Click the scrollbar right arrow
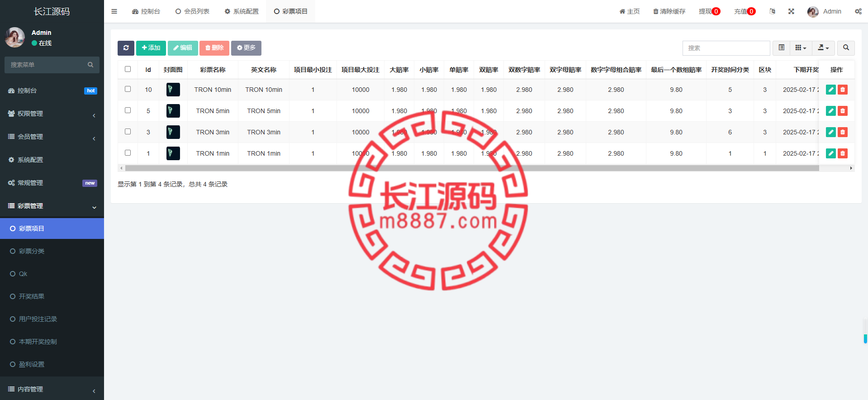Viewport: 868px width, 400px height. 851,168
